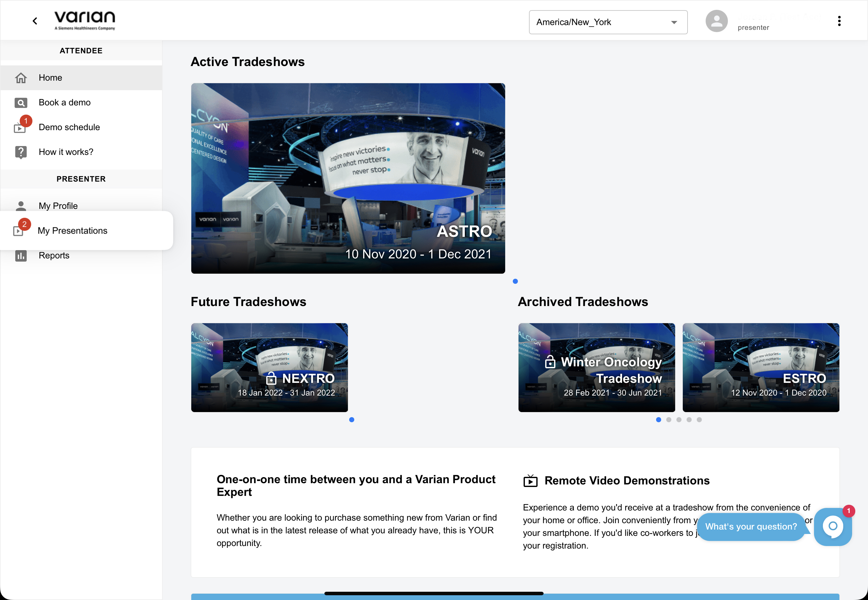This screenshot has width=868, height=600.
Task: Open My Presentations menu item
Action: pyautogui.click(x=86, y=231)
